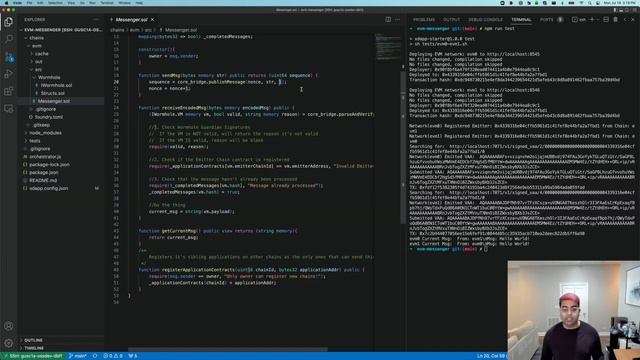Viewport: 640px width, 360px height.
Task: Open the Remote Explorer view
Action: (x=9, y=109)
